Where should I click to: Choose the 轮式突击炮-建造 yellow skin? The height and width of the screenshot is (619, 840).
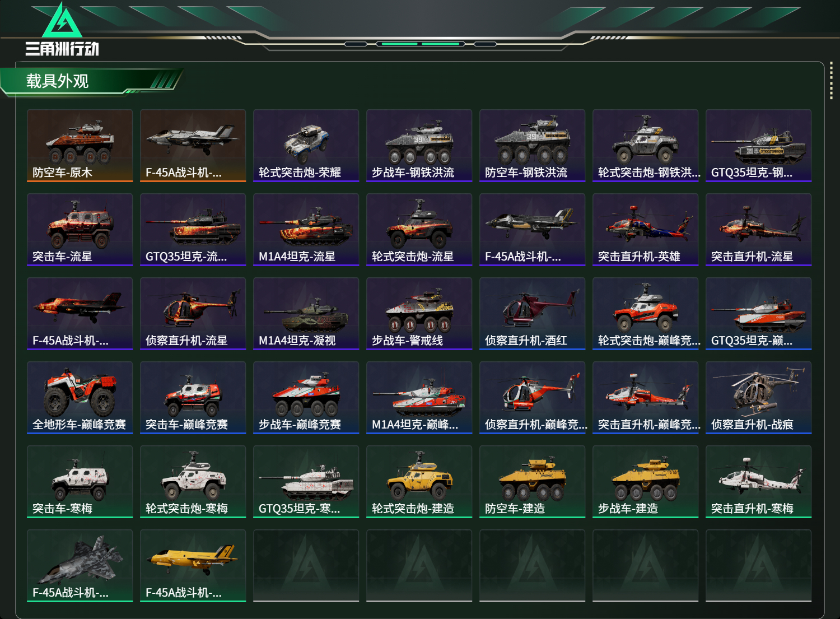[419, 482]
